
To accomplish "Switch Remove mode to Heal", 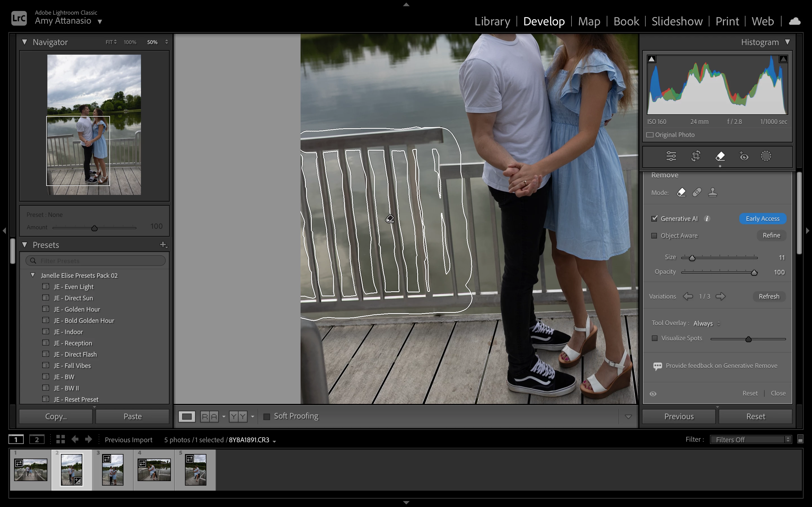I will click(697, 192).
